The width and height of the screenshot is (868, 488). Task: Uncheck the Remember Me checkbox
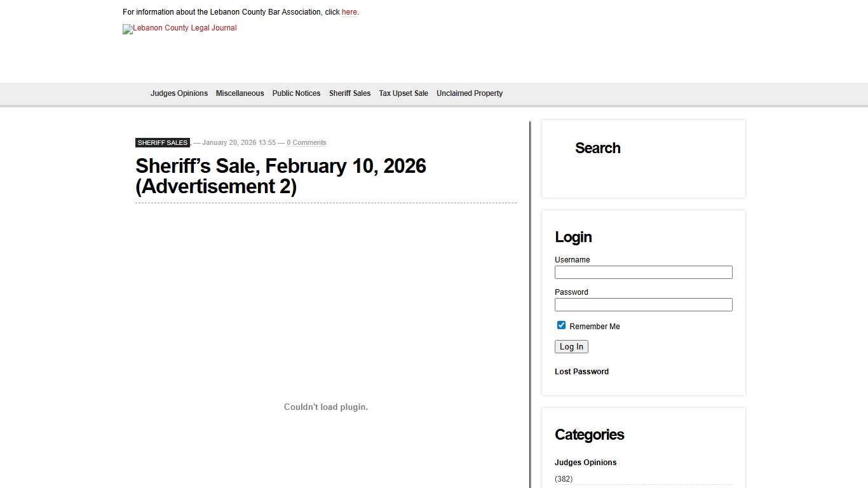click(561, 325)
